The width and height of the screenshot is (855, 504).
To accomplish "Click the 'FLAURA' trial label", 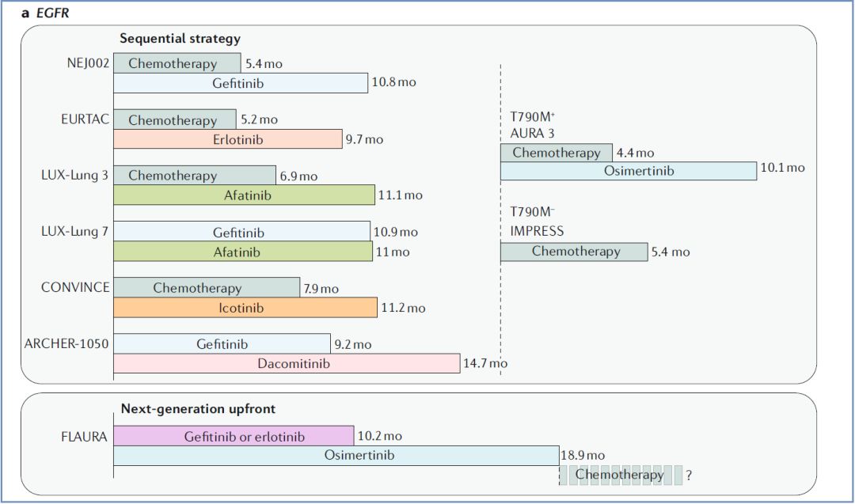I will [x=84, y=437].
